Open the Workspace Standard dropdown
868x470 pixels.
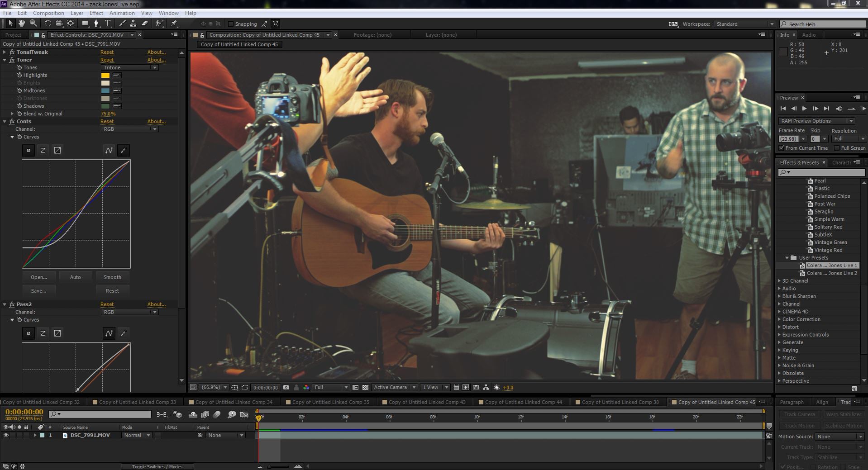tap(744, 24)
